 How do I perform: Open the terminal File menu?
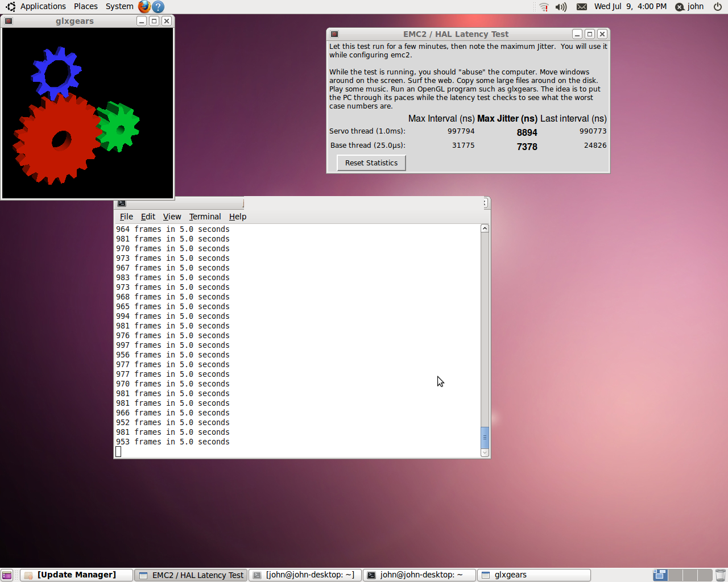point(126,217)
